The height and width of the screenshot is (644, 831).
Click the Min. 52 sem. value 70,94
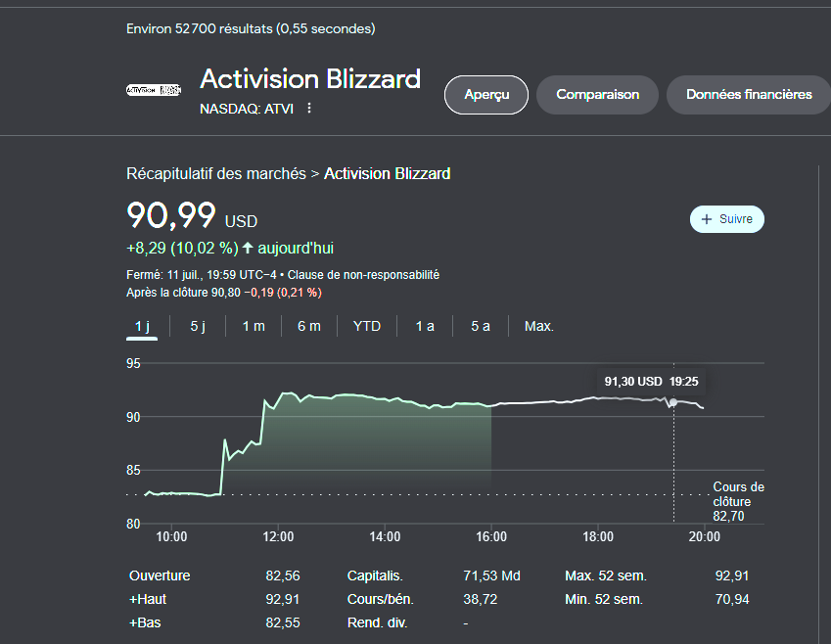[x=732, y=600]
